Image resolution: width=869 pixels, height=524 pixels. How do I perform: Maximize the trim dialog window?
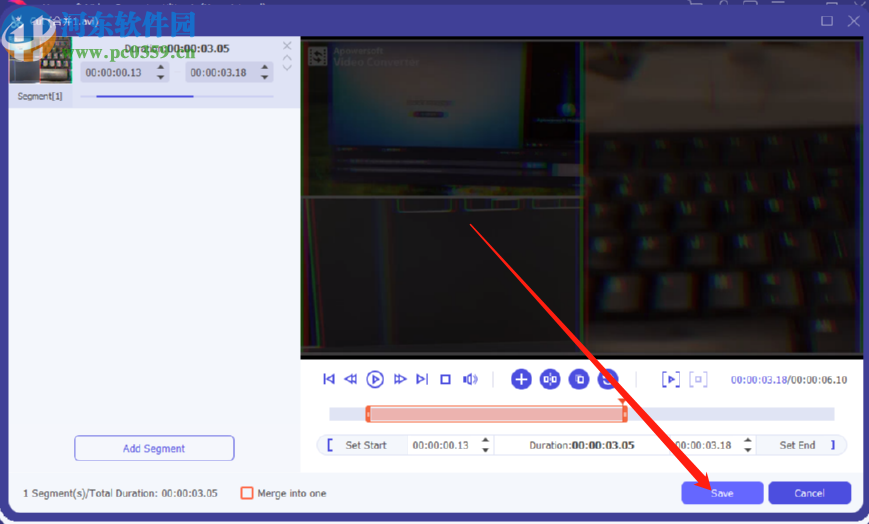[x=827, y=21]
